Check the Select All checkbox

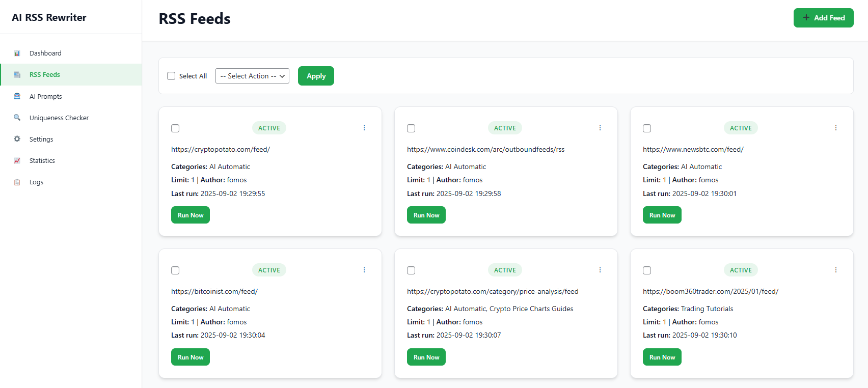coord(171,76)
